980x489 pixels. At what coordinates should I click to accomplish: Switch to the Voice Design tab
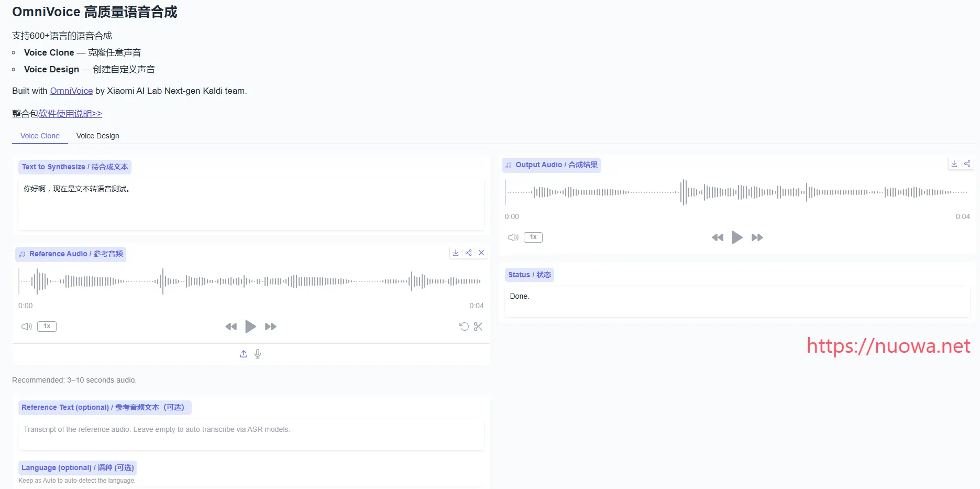coord(97,136)
